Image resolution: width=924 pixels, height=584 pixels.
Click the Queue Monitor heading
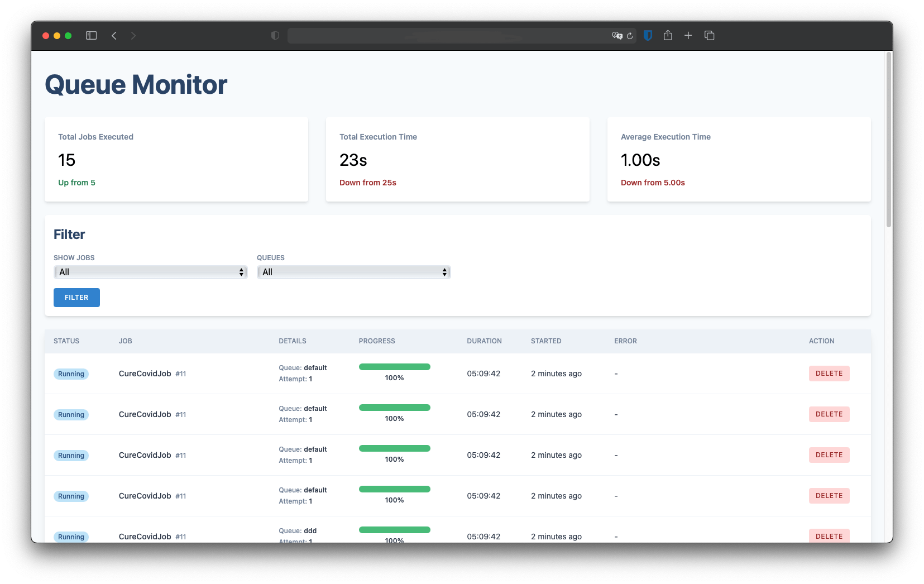(x=136, y=84)
